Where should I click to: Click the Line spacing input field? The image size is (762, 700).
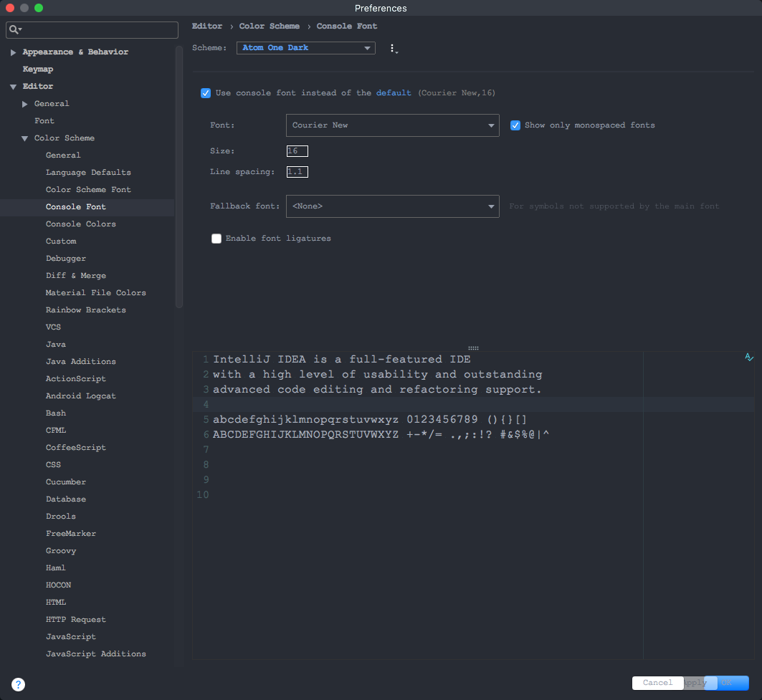coord(297,172)
